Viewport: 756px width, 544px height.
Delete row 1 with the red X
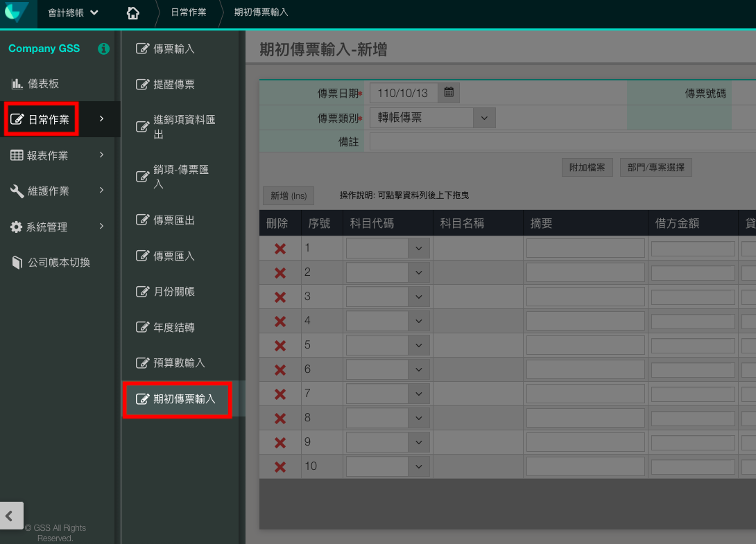(280, 249)
